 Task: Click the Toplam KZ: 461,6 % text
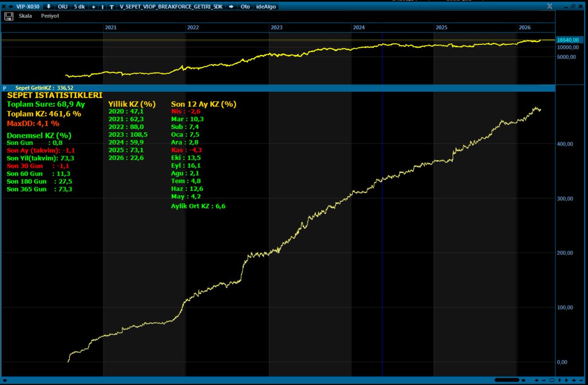pyautogui.click(x=44, y=114)
